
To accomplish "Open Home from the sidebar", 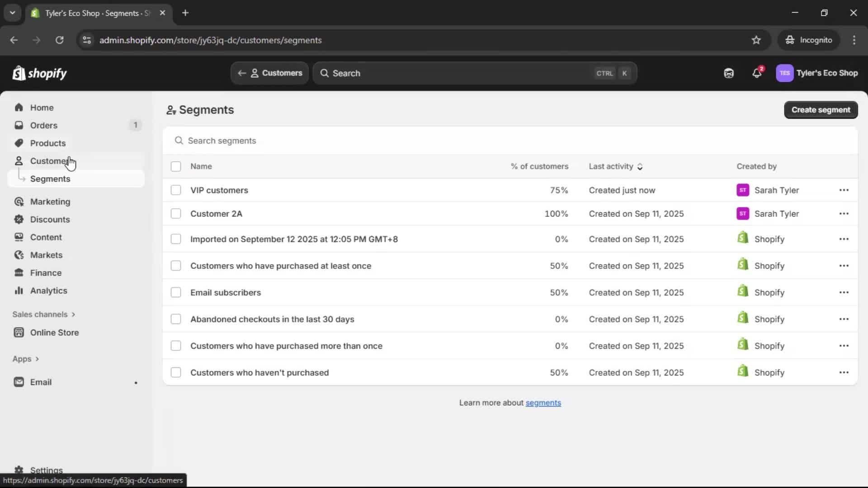I will [x=41, y=107].
